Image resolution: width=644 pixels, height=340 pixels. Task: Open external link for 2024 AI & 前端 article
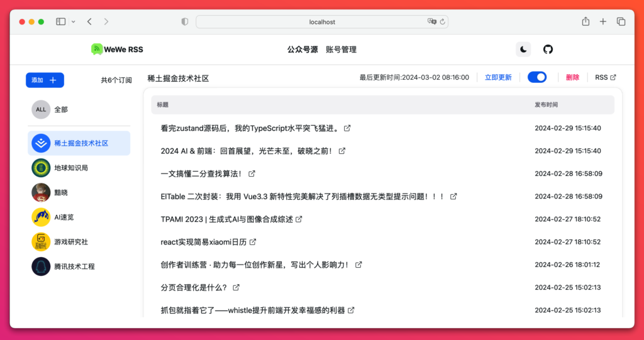(341, 151)
